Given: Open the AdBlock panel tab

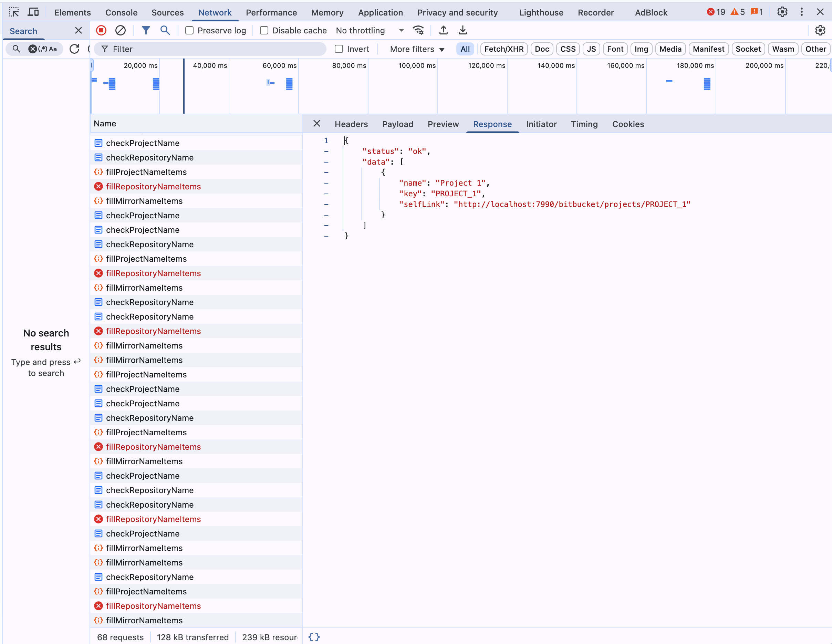Looking at the screenshot, I should coord(651,12).
